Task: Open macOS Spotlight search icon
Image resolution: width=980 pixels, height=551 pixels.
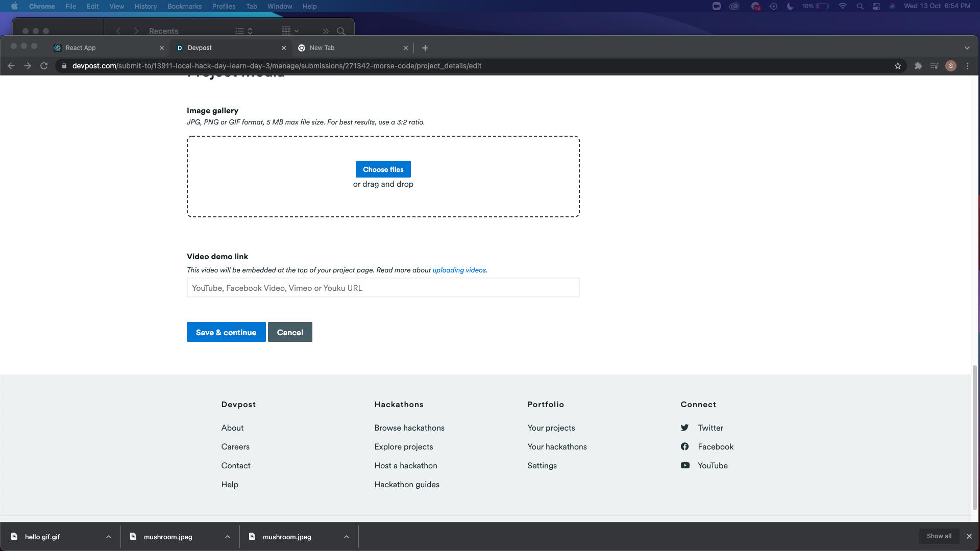Action: coord(860,6)
